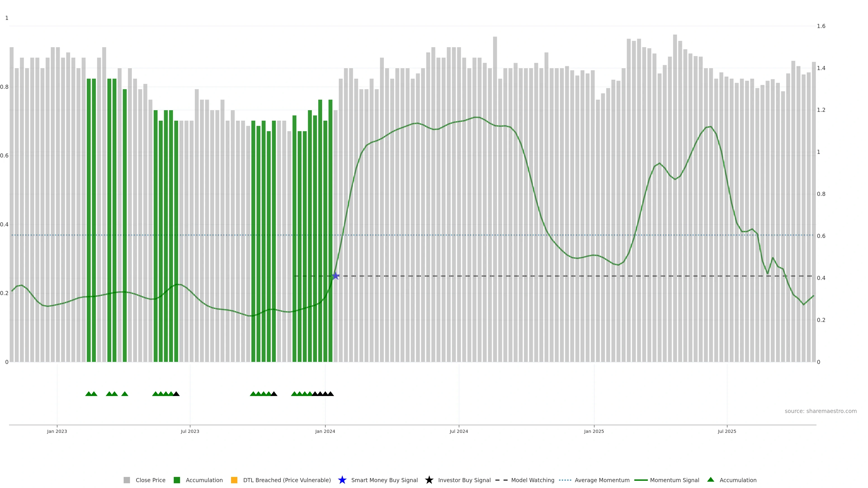
Task: Click the source: sharemaestro.com text
Action: pos(821,411)
